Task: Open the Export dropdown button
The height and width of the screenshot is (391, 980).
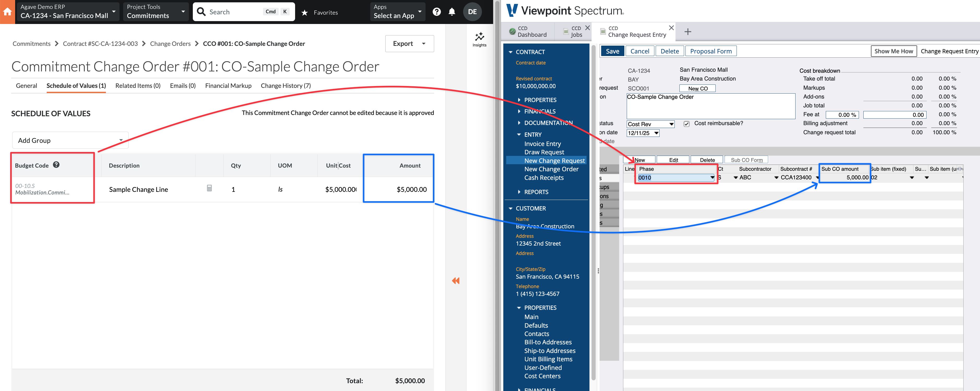Action: pyautogui.click(x=409, y=44)
